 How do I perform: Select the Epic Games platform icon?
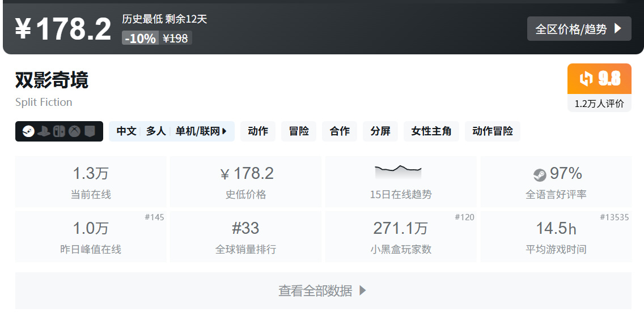tap(90, 131)
